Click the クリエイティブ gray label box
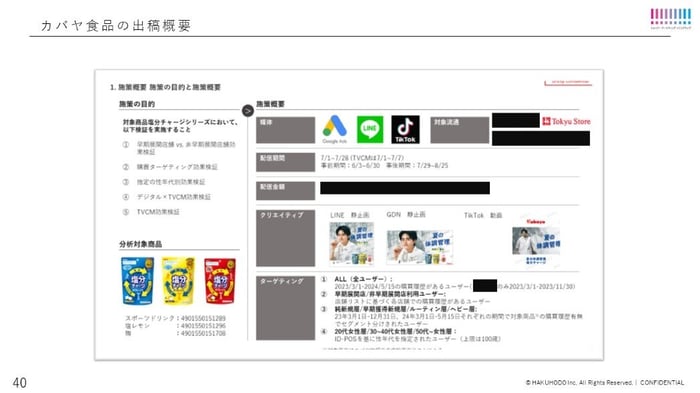Viewport: 700px width, 393px height. point(285,238)
